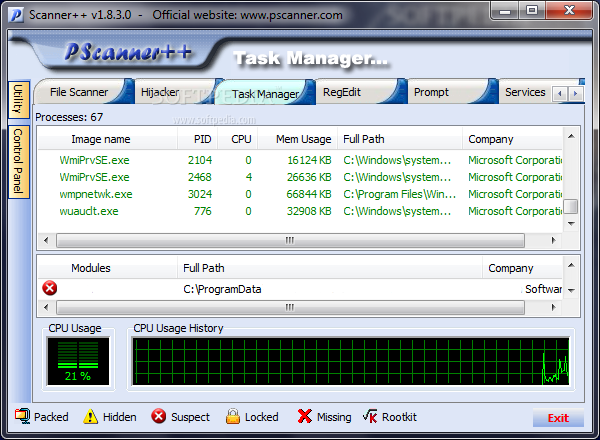Select the wmpnetwk.exe process row
Screen dimensions: 600x440
tap(300, 194)
